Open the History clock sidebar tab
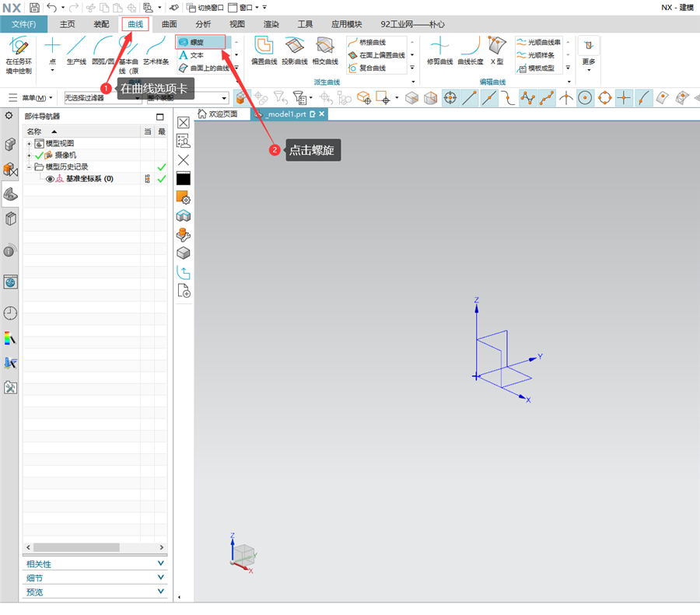Viewport: 700px width, 615px height. point(10,313)
